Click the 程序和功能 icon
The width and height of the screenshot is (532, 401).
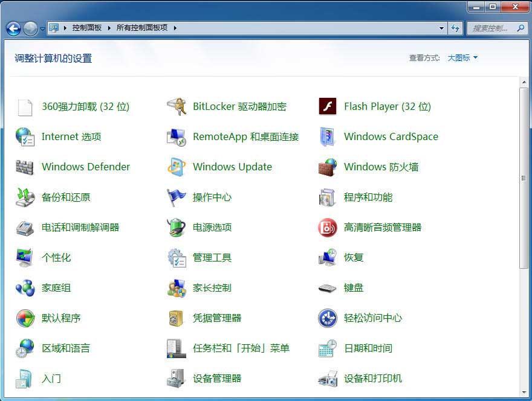click(x=328, y=197)
